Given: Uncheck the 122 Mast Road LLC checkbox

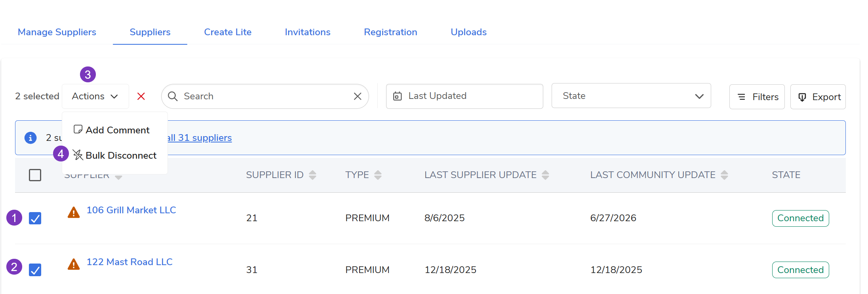Looking at the screenshot, I should [35, 270].
